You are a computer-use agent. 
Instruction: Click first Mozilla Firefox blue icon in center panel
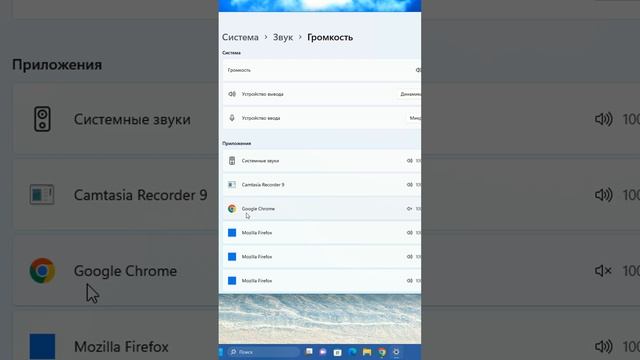(232, 233)
